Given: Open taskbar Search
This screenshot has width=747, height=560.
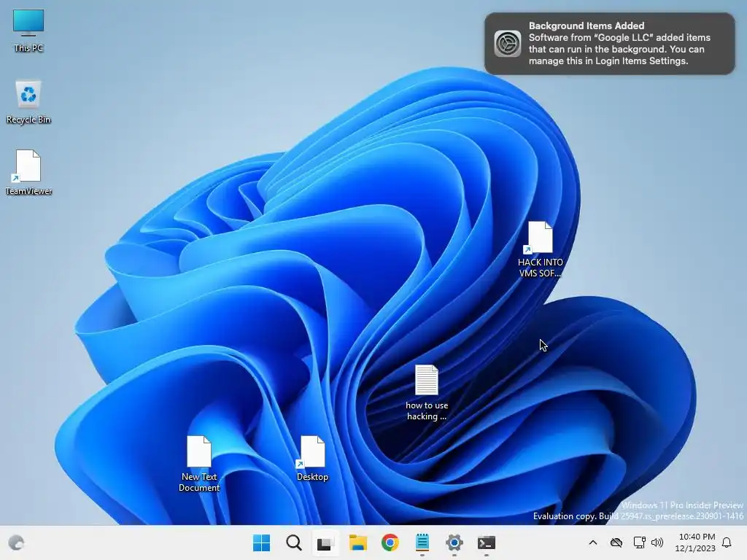Looking at the screenshot, I should 293,542.
